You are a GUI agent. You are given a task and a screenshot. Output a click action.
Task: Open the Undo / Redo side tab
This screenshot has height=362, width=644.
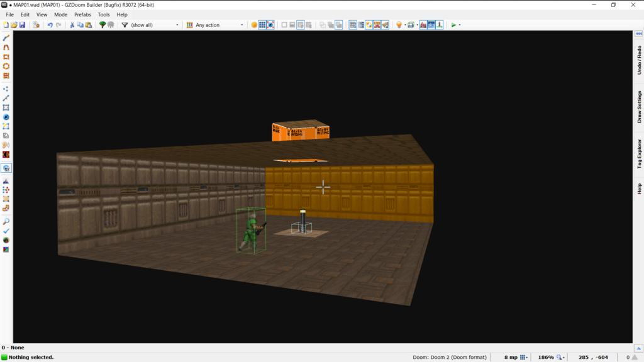coord(639,60)
